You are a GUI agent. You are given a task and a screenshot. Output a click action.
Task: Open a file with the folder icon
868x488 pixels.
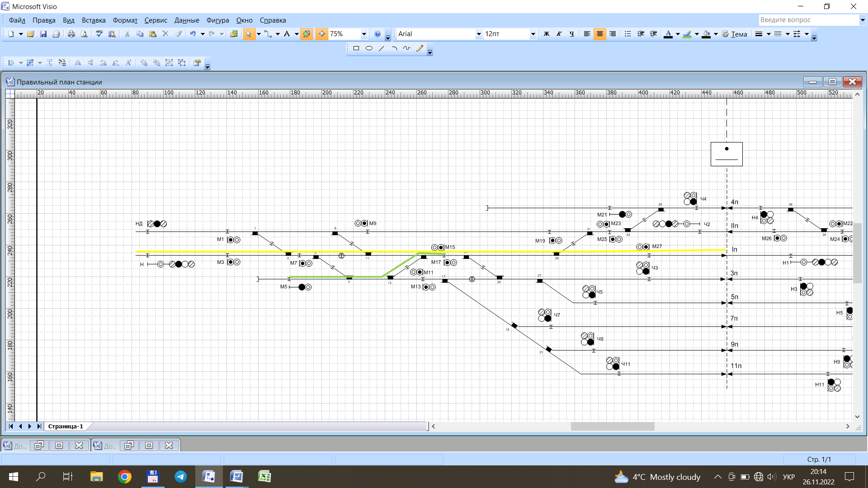click(31, 34)
